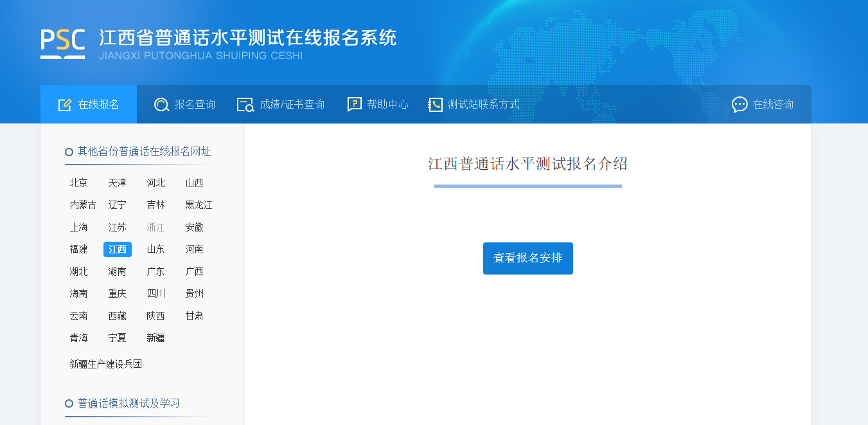This screenshot has height=425, width=868.
Task: Open the 帮助中心 navigation tab
Action: pyautogui.click(x=378, y=105)
